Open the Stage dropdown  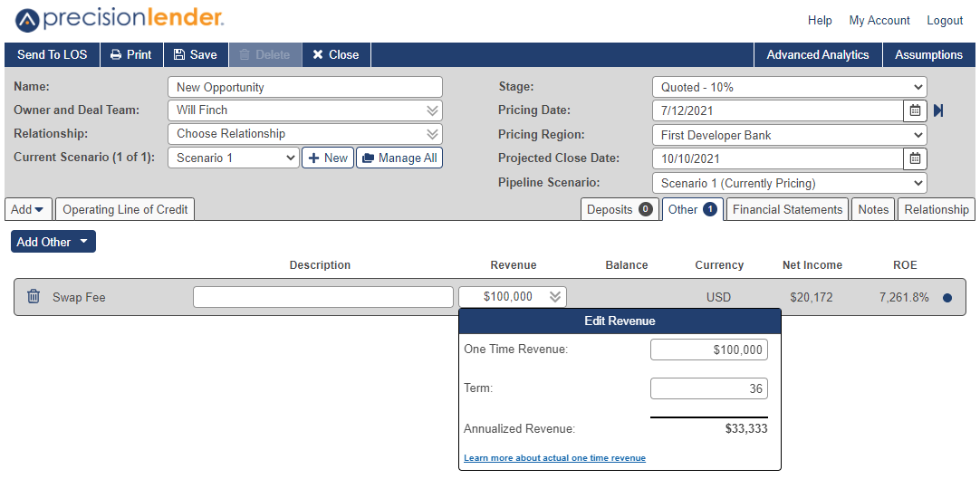pos(790,88)
